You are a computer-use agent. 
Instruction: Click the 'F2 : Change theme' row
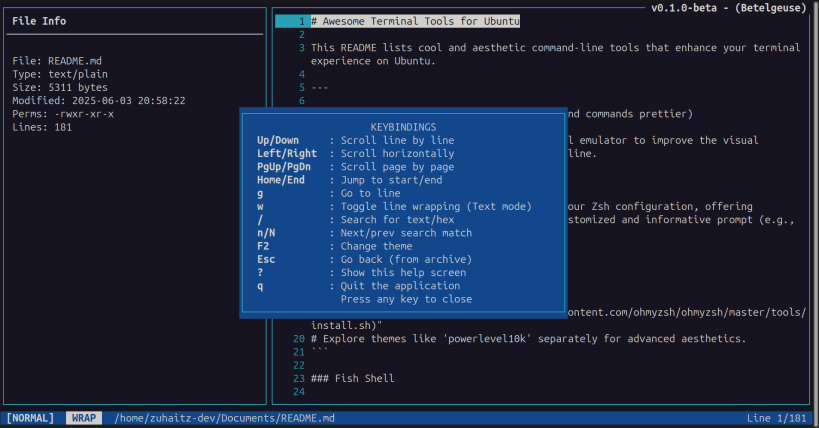tap(334, 246)
